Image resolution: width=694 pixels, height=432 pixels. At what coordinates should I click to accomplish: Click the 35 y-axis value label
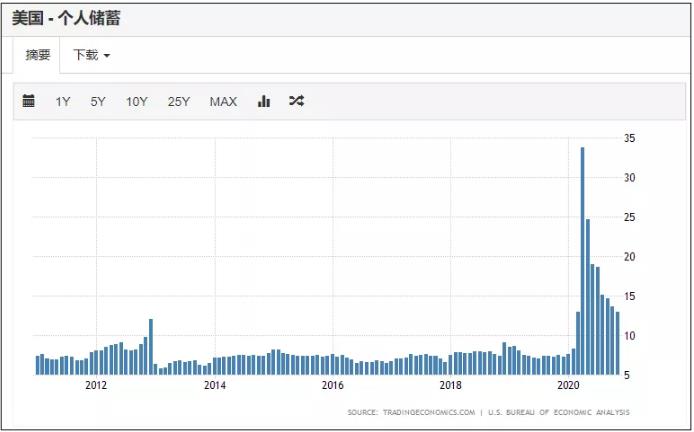click(x=629, y=138)
